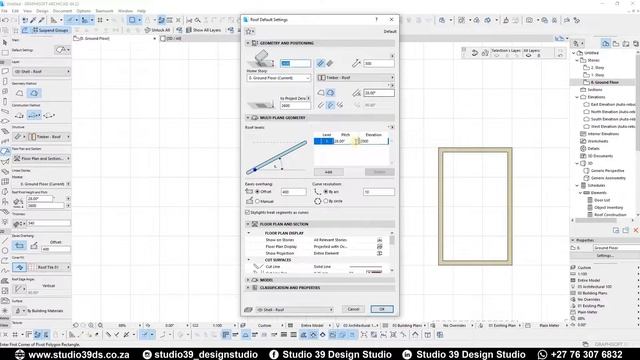Click the Settings button in Navigator properties

click(x=604, y=256)
